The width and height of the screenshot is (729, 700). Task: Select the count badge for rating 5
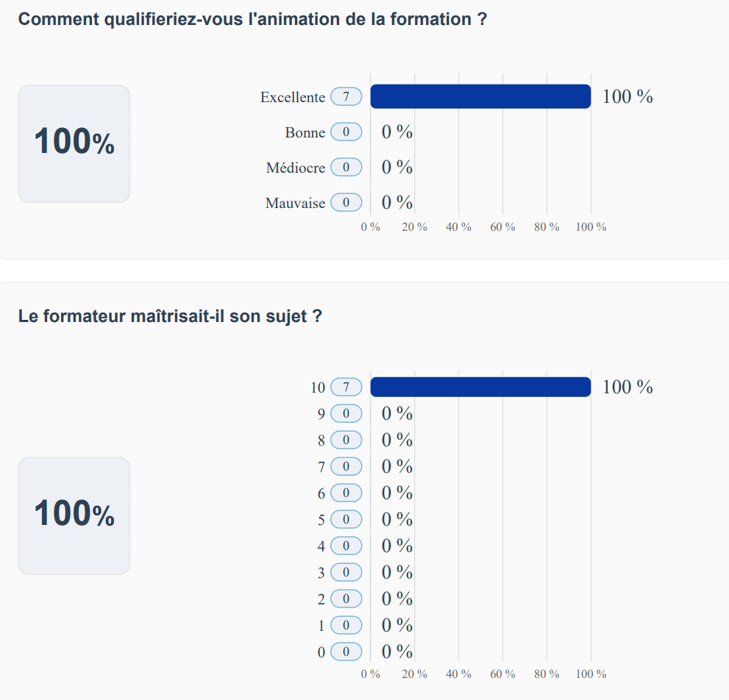click(346, 519)
